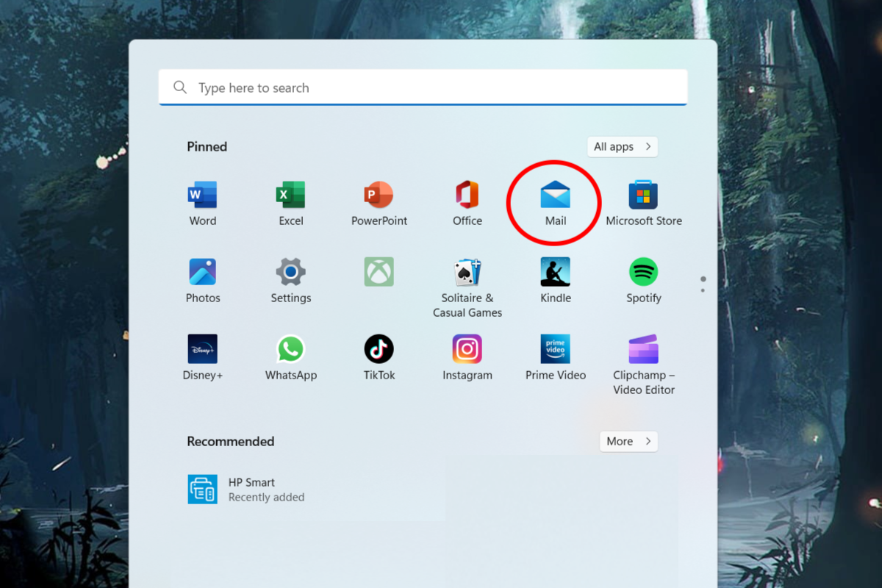Click the All apps button
882x588 pixels.
622,146
